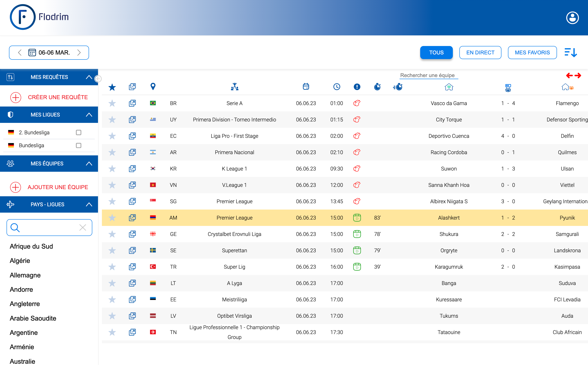Check the 2. Bundesliga checkbox
This screenshot has width=588, height=368.
point(78,132)
